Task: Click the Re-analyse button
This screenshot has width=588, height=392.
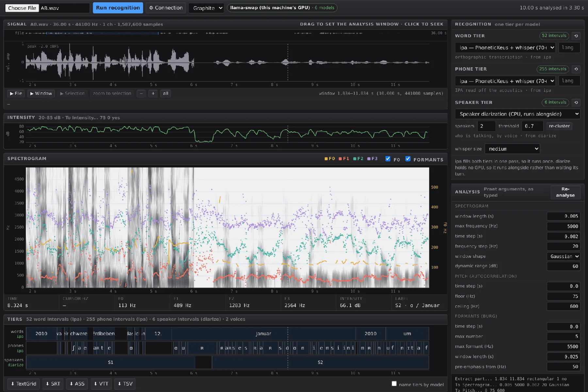Action: (565, 192)
